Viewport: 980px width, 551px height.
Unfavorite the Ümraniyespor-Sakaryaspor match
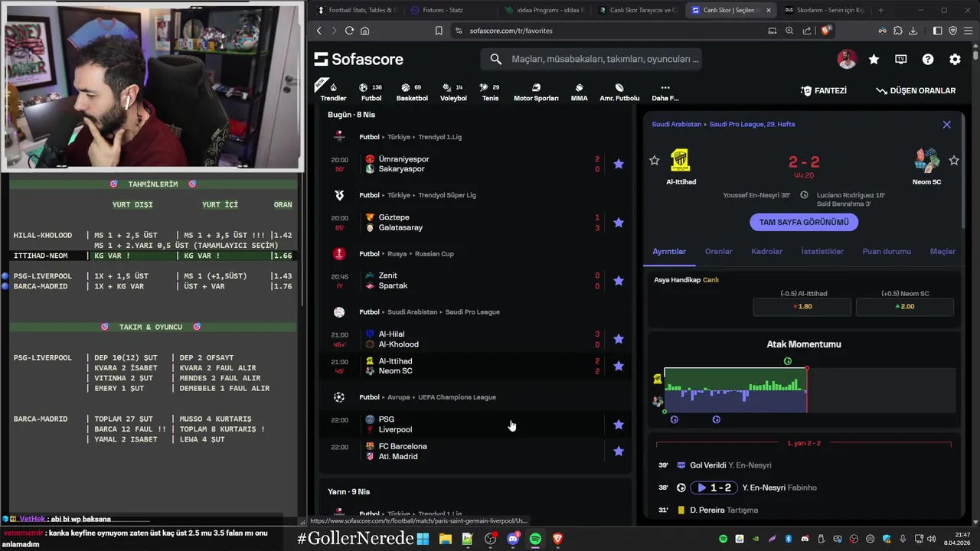click(x=619, y=164)
